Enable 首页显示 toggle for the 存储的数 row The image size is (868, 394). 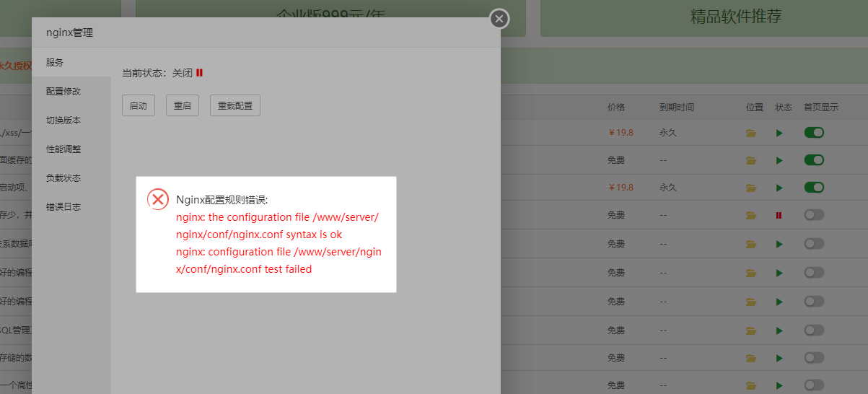coord(814,357)
